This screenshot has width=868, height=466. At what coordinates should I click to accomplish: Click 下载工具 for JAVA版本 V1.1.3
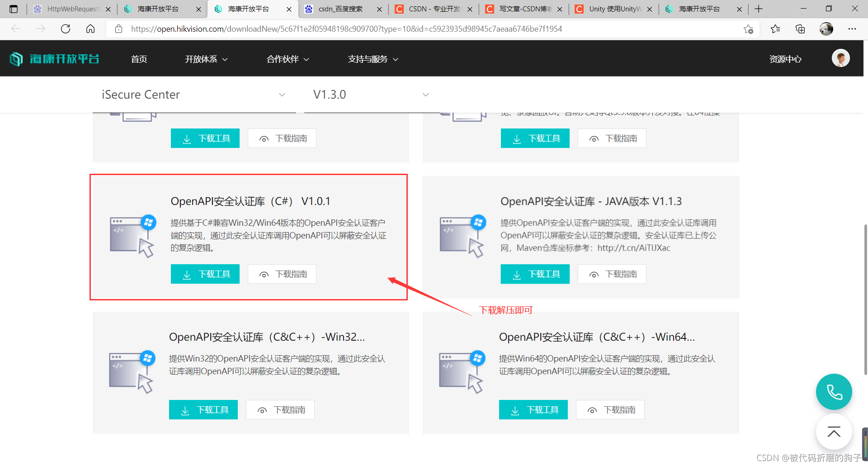535,274
